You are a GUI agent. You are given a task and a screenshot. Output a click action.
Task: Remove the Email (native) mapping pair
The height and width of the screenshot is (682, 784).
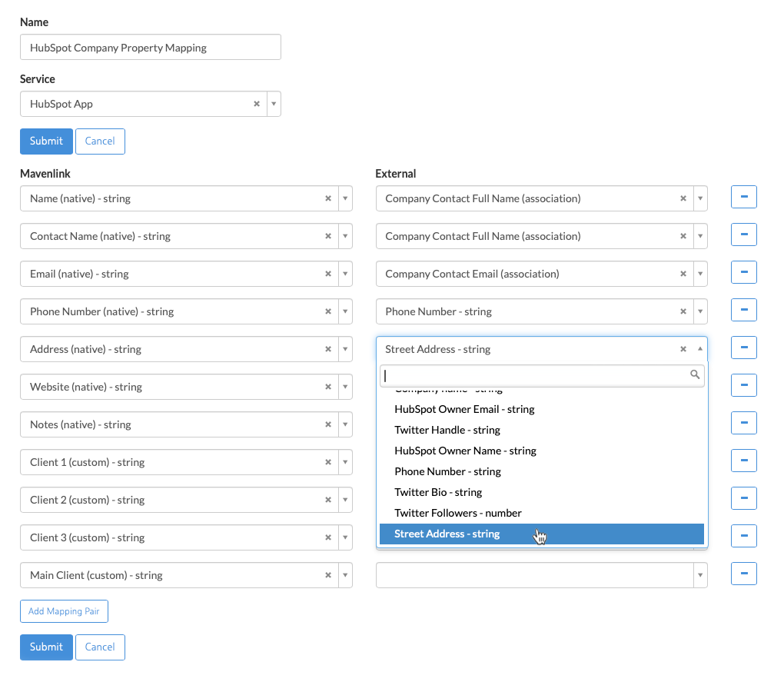[743, 272]
